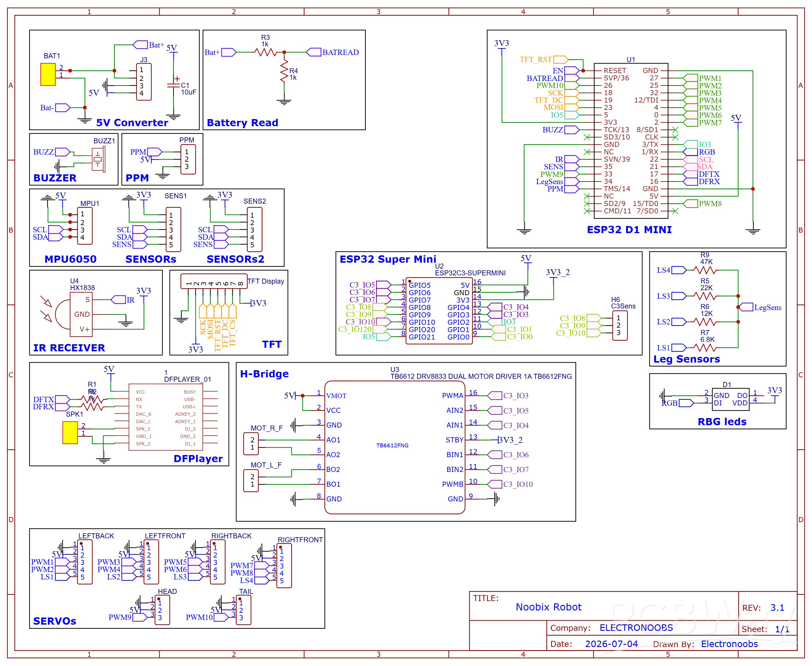Select the "TB6612FNG" text inside U3
The image size is (812, 666).
point(392,445)
